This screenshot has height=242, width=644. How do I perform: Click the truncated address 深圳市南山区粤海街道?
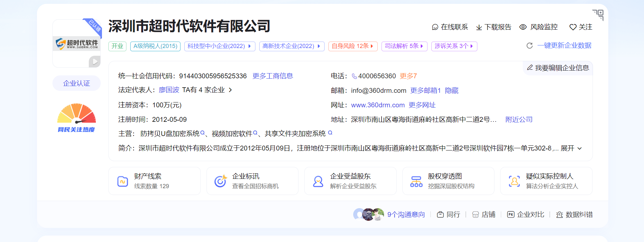[x=424, y=120]
